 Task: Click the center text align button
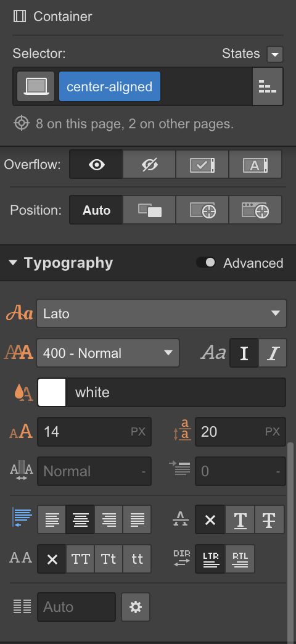pos(80,520)
